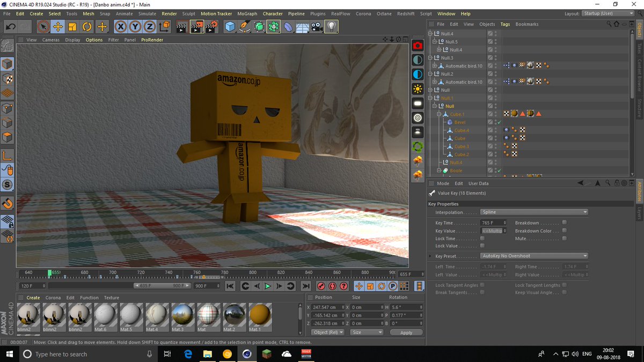Toggle the Y axis lock
Screen dimensions: 644x362
coord(135,26)
